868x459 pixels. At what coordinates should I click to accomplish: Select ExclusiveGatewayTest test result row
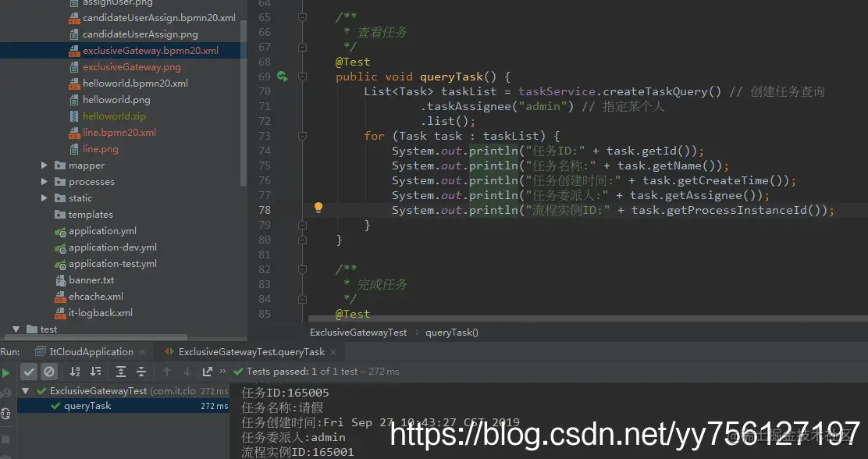(x=123, y=391)
